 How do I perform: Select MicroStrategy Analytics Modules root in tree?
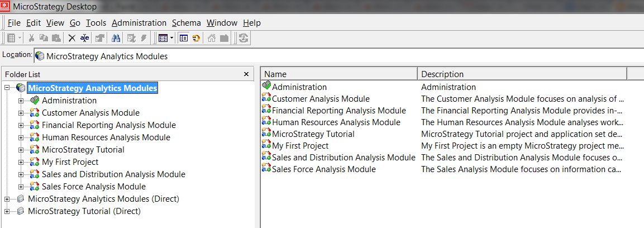92,88
